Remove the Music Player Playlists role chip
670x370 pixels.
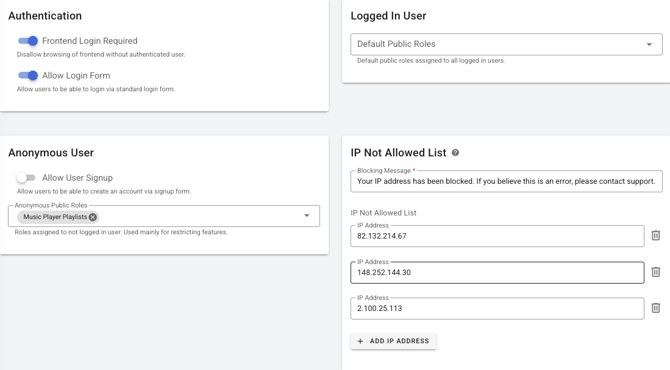(x=93, y=217)
